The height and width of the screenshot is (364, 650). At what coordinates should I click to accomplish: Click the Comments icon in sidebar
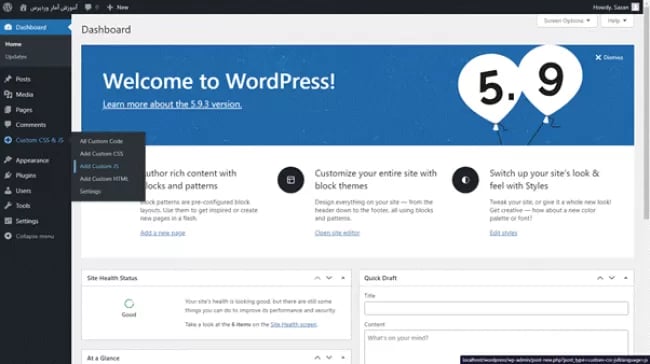tap(8, 124)
